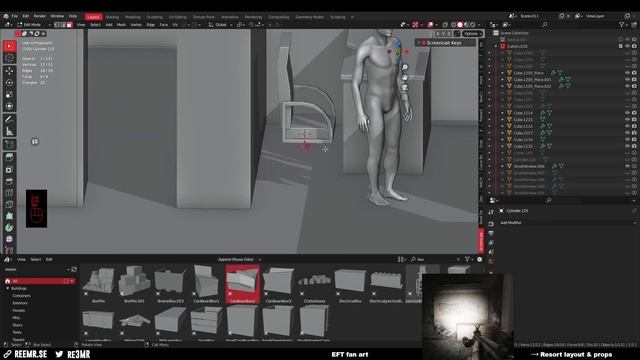The width and height of the screenshot is (640, 360).
Task: Hide Cube.1214 using its eye icon
Action: 627,113
